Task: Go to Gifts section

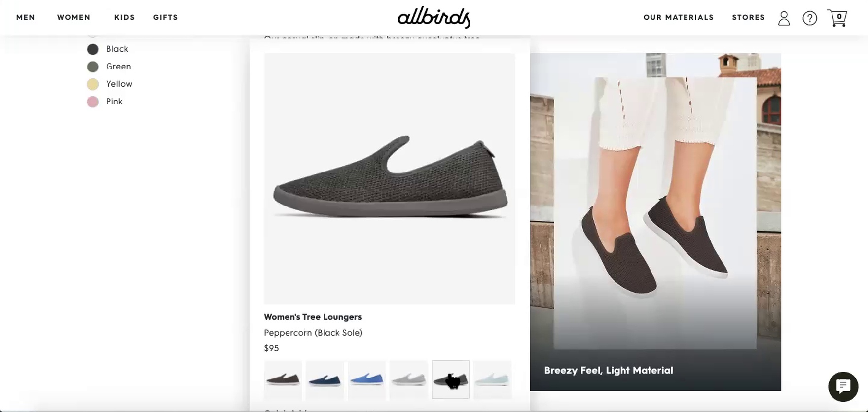Action: [166, 17]
